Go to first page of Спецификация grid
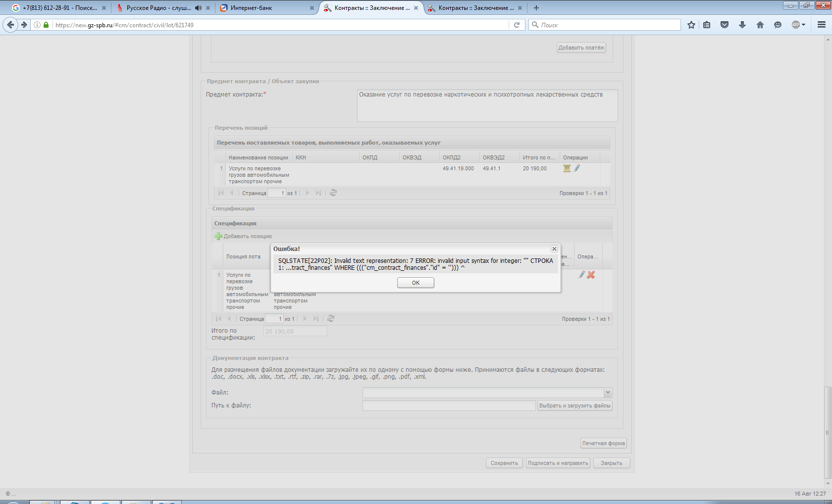The width and height of the screenshot is (832, 504). (x=218, y=318)
